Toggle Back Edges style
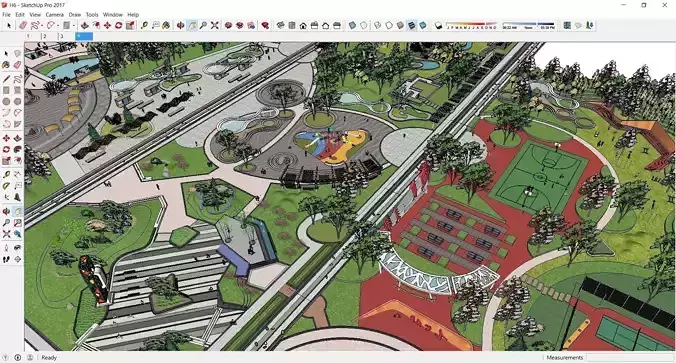Screen dimensions: 676x363 coord(363,25)
